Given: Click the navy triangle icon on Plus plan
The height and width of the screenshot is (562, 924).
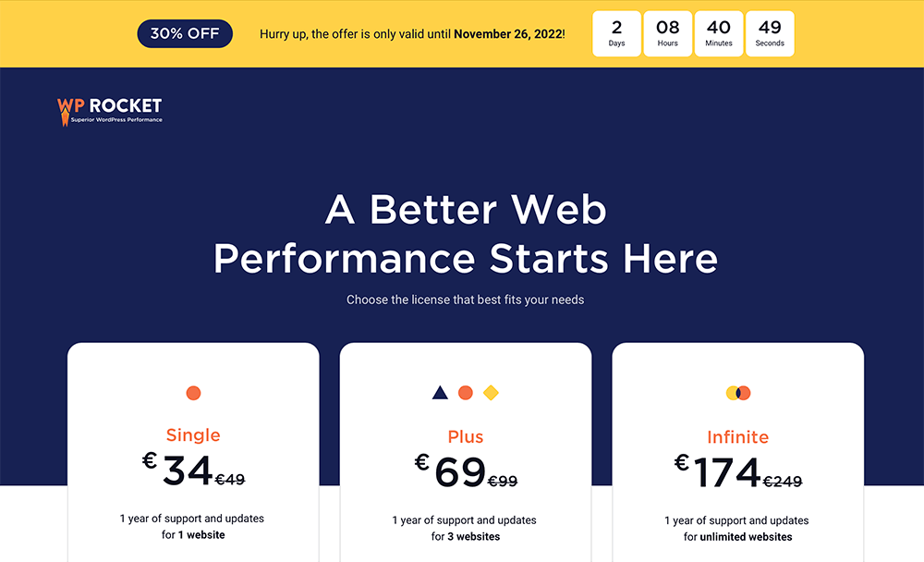Looking at the screenshot, I should pos(441,392).
